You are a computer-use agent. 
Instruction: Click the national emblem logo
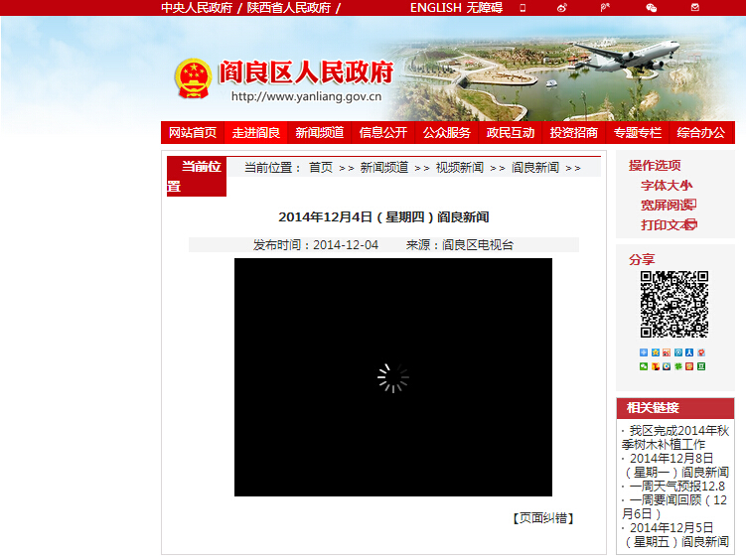coord(193,78)
